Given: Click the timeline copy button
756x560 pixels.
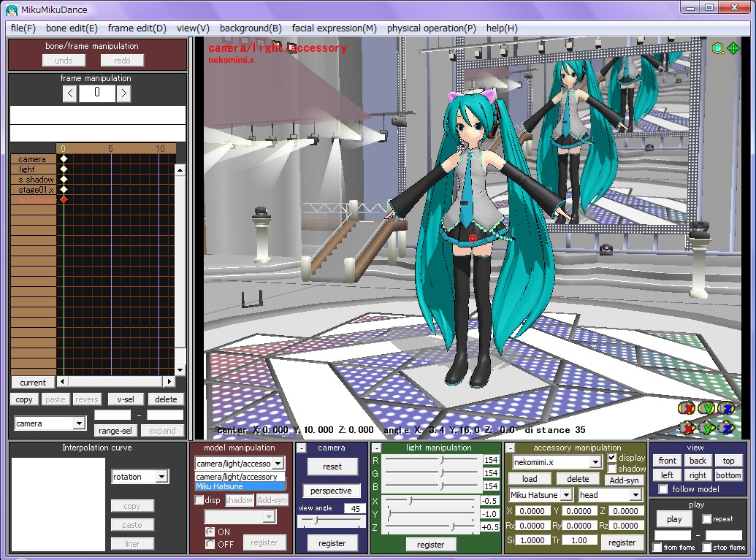Looking at the screenshot, I should (x=23, y=399).
